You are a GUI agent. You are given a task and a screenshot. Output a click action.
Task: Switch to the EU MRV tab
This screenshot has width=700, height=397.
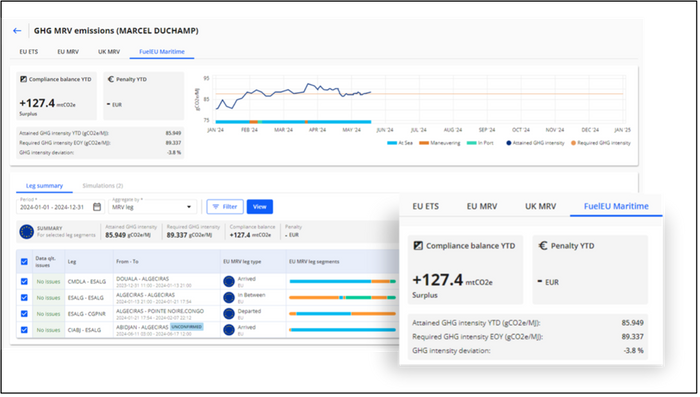click(x=68, y=52)
